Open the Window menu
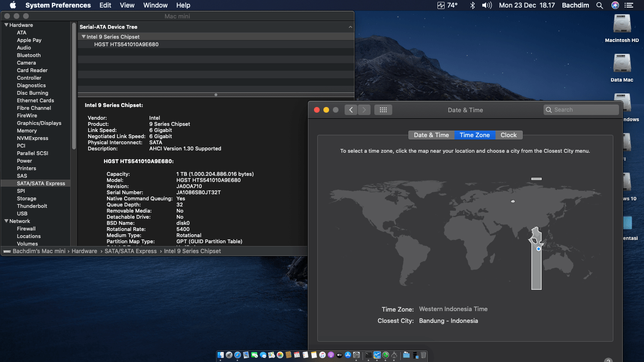 tap(155, 5)
